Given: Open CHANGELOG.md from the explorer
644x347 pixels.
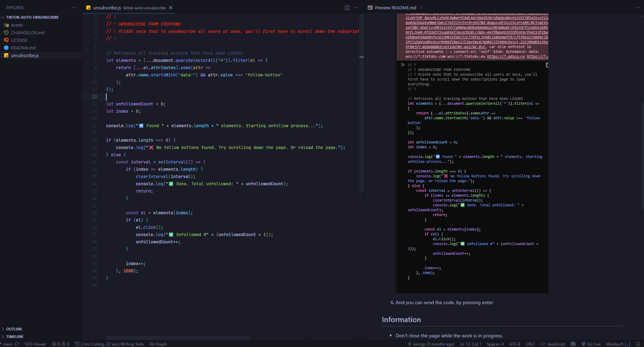Looking at the screenshot, I should 28,32.
